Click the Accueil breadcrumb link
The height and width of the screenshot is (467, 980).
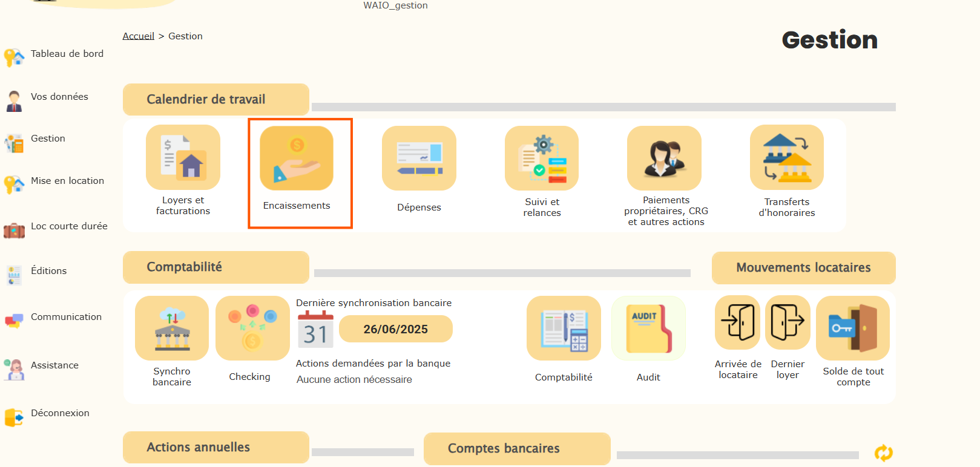138,36
